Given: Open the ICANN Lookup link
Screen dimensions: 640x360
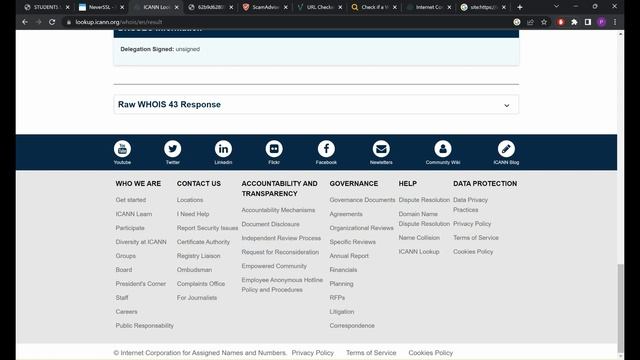Looking at the screenshot, I should [419, 251].
